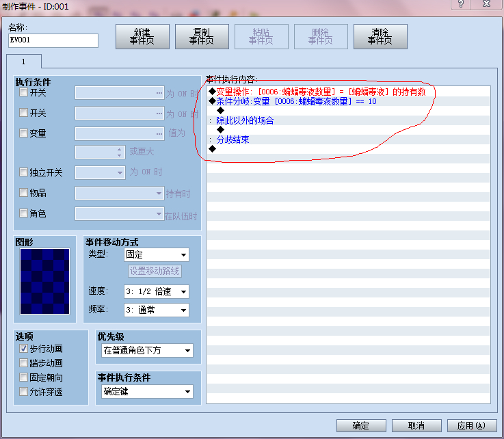The height and width of the screenshot is (439, 504).
Task: Tick the 角色 condition checkbox
Action: (23, 213)
